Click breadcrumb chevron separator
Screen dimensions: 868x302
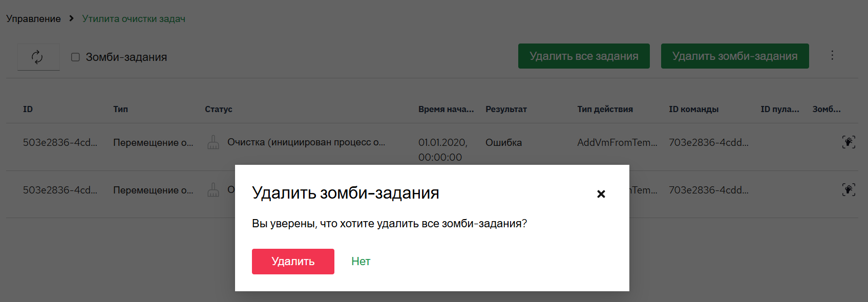coord(71,18)
